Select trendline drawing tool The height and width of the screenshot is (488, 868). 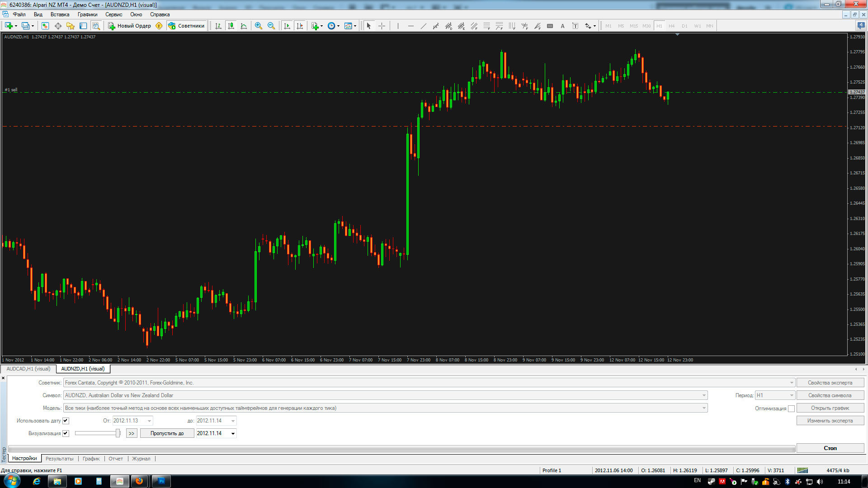(423, 26)
